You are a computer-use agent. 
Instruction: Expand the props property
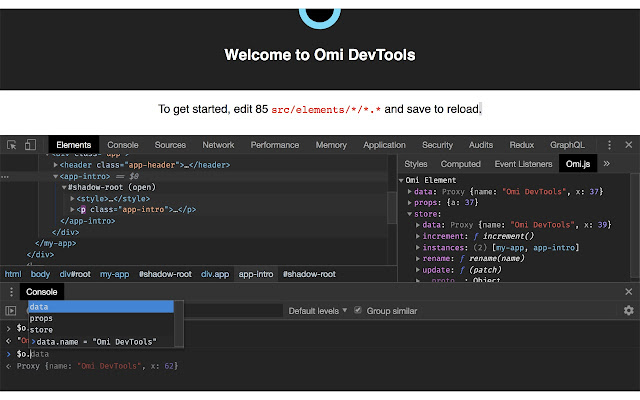pyautogui.click(x=409, y=202)
